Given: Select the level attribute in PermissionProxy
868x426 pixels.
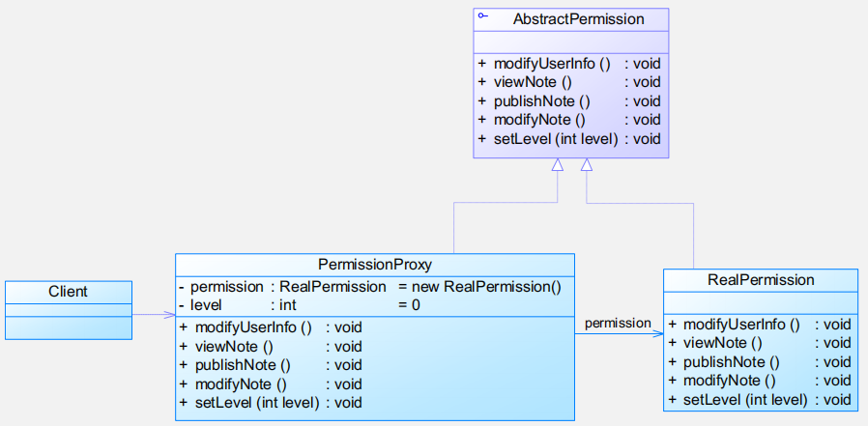Looking at the screenshot, I should [x=300, y=305].
